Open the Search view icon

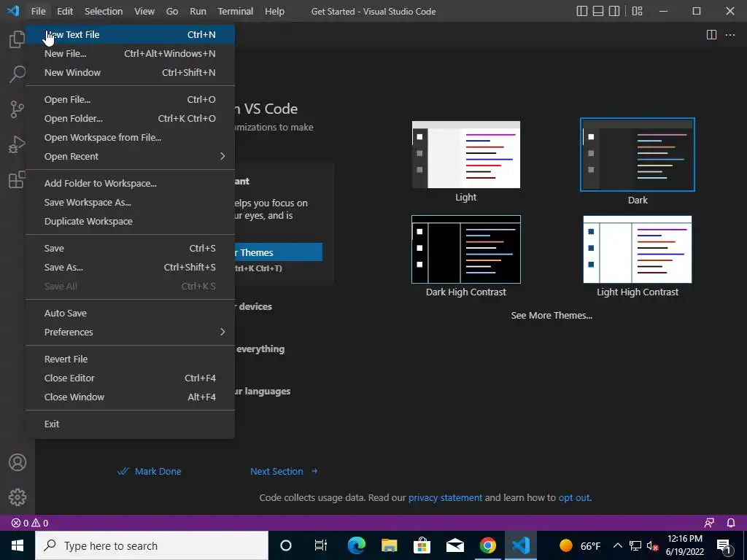pos(18,74)
